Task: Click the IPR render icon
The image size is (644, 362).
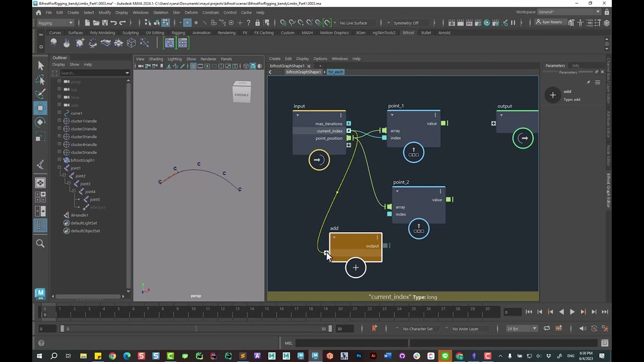Action: [x=469, y=23]
